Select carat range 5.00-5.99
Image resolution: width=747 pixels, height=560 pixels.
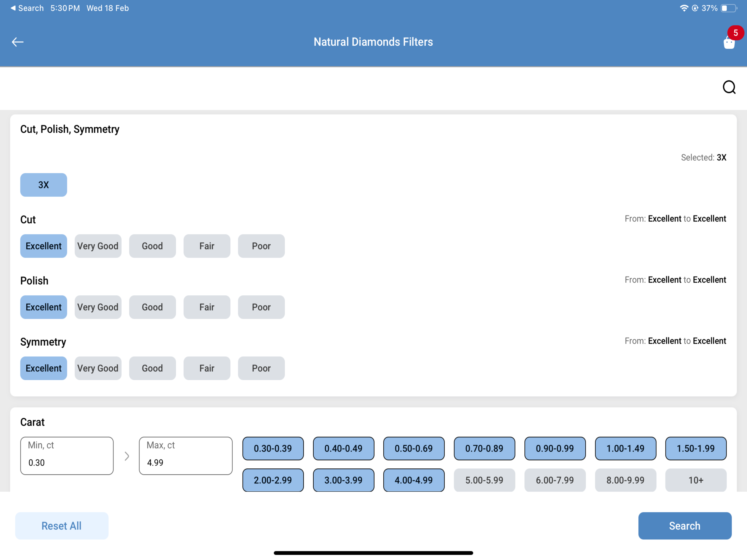coord(484,480)
